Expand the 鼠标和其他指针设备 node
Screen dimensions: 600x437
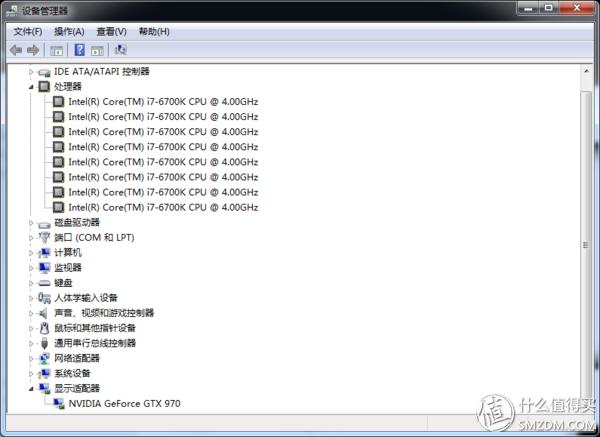click(31, 328)
